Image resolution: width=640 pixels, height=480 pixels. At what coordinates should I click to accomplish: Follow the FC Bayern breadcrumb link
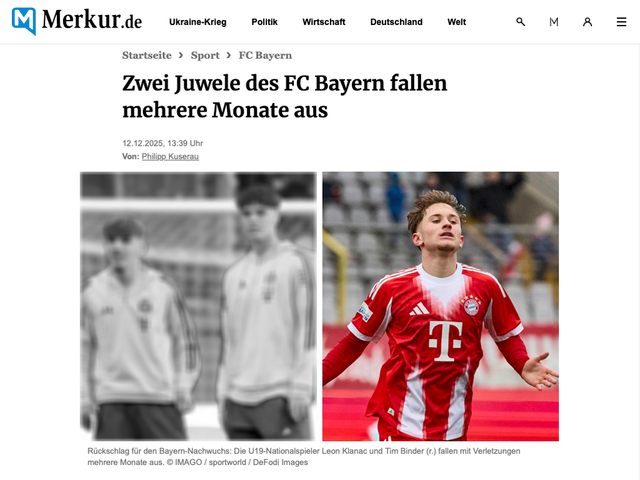[265, 55]
